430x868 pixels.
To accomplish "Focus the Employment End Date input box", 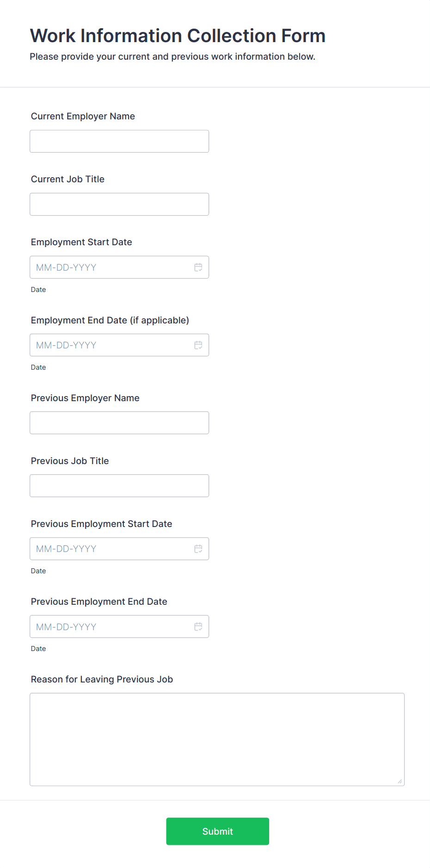I will tap(106, 345).
